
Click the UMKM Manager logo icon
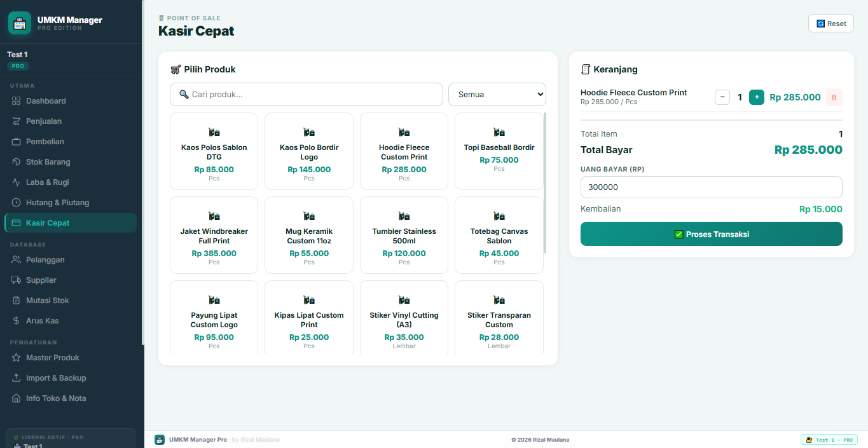coord(20,23)
